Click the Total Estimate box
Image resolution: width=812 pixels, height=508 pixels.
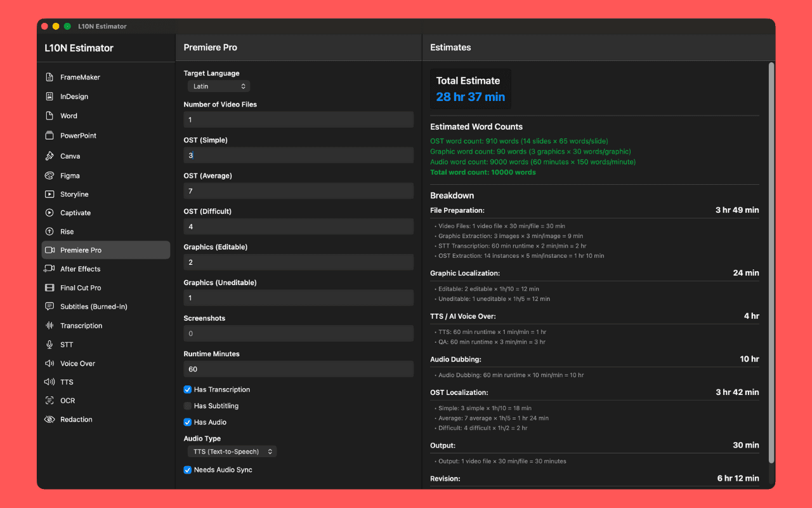[x=470, y=88]
